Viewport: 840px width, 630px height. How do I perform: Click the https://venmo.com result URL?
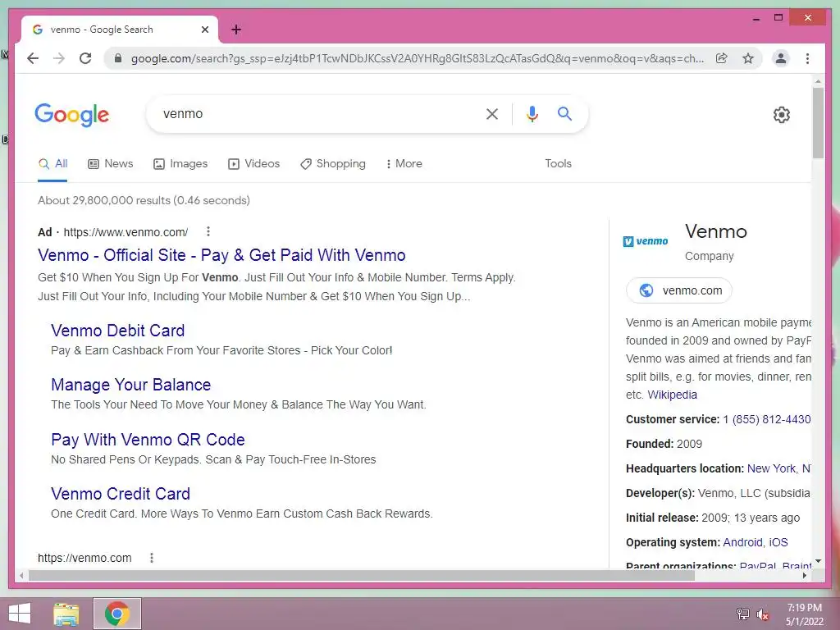click(84, 558)
